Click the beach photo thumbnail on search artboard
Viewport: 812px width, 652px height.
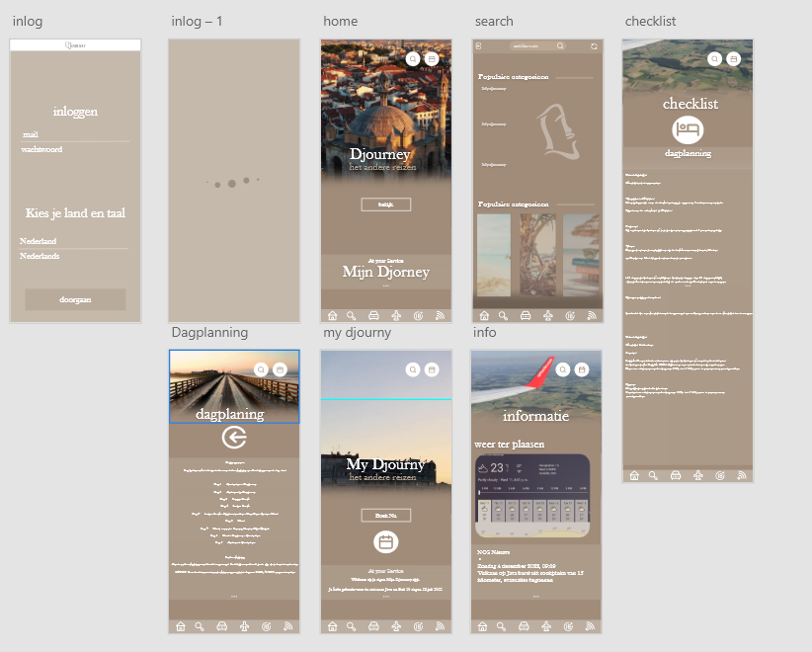[494, 255]
